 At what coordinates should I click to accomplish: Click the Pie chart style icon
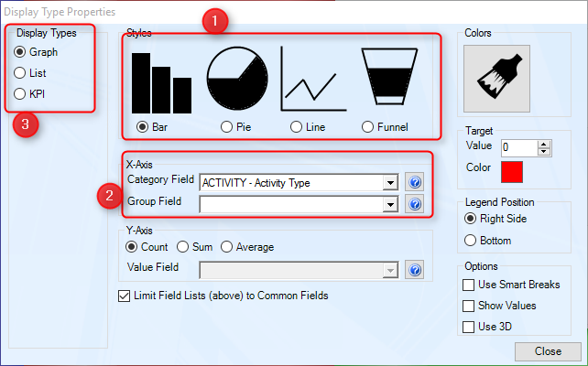pos(237,79)
